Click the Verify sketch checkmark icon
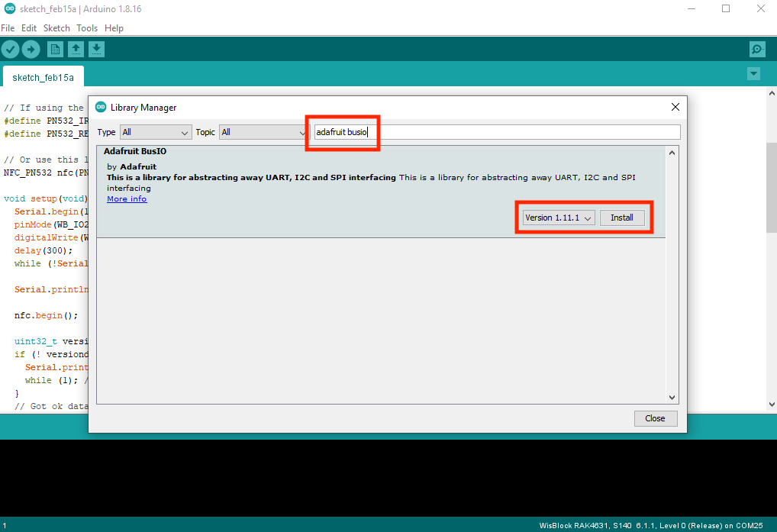Screen dimensions: 777x532 [x=11, y=49]
